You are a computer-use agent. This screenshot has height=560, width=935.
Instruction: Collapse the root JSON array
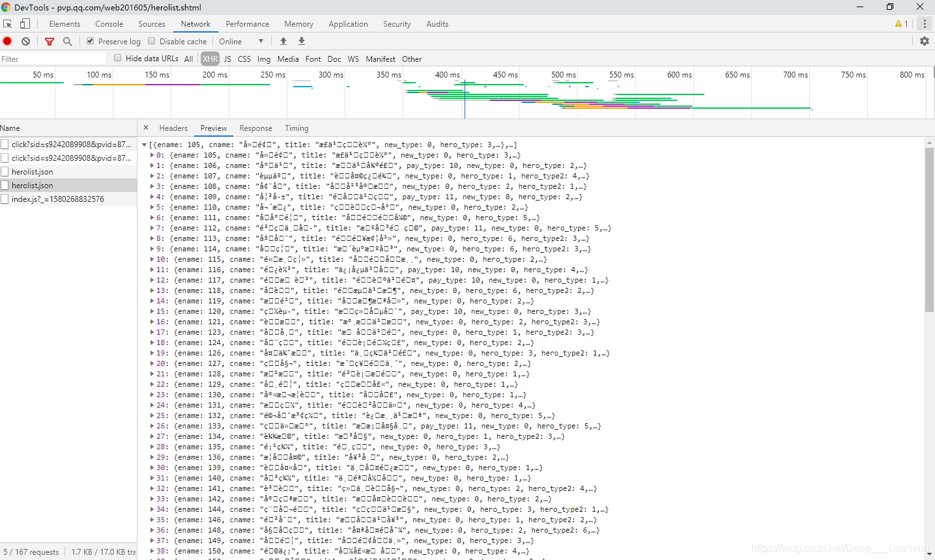click(145, 145)
